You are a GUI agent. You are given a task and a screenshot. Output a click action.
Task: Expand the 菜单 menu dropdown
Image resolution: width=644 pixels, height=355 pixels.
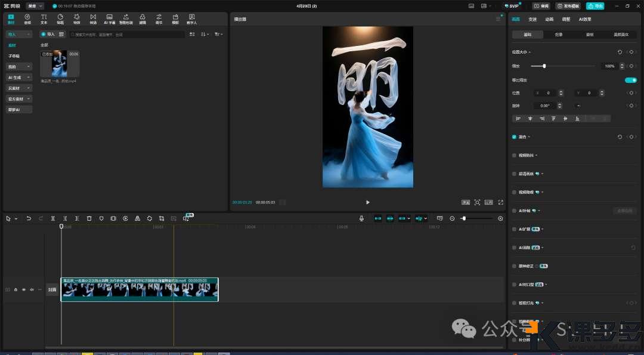click(x=35, y=6)
